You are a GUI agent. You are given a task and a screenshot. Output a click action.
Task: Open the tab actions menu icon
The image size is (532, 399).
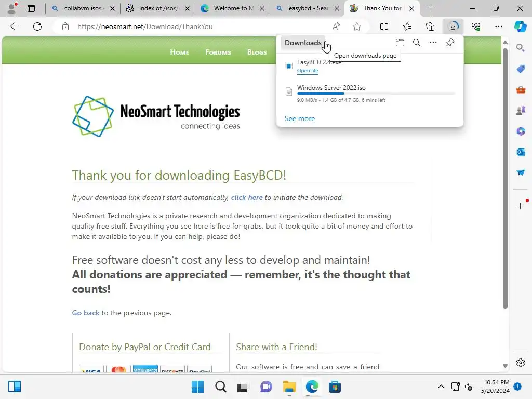pyautogui.click(x=31, y=8)
